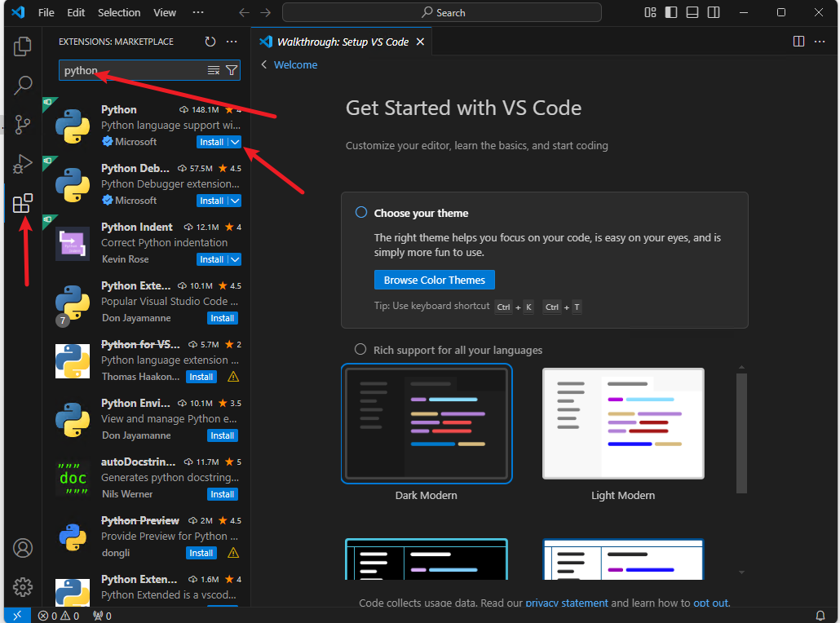The width and height of the screenshot is (840, 623).
Task: Open Source Control view
Action: 23,124
